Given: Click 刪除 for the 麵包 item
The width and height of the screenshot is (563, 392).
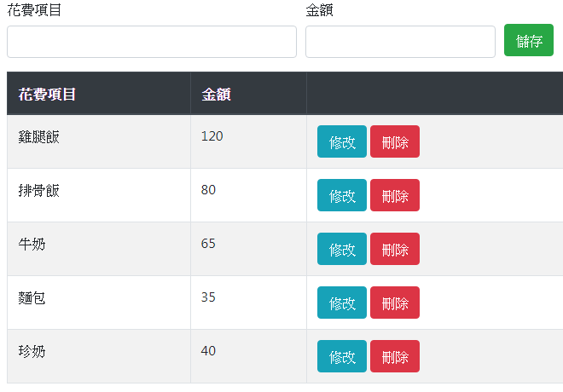Looking at the screenshot, I should coord(395,303).
